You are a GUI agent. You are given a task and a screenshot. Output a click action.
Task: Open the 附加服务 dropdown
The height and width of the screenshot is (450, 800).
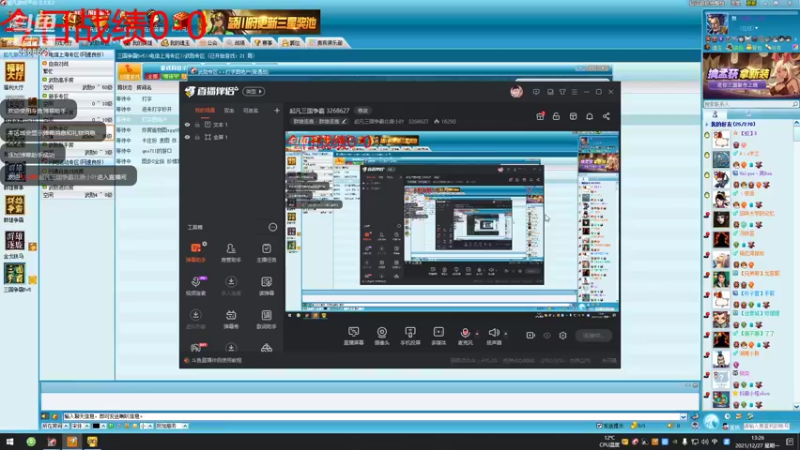(x=171, y=426)
